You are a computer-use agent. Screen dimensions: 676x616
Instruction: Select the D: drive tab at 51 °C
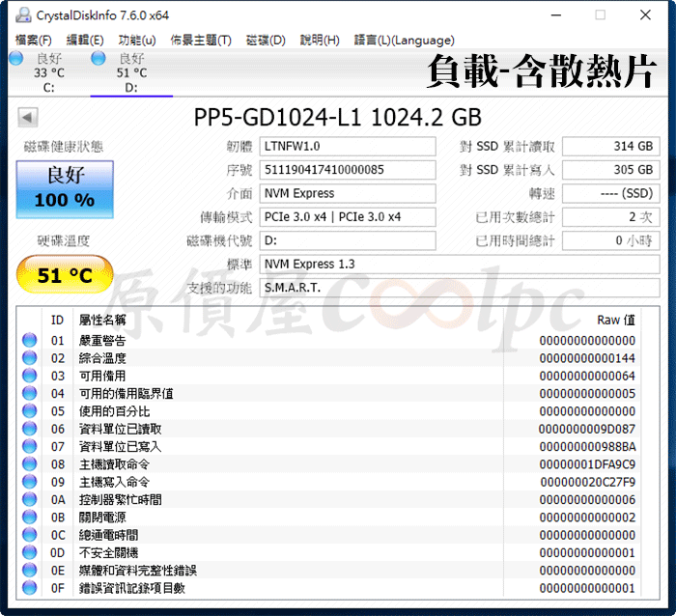coord(131,72)
